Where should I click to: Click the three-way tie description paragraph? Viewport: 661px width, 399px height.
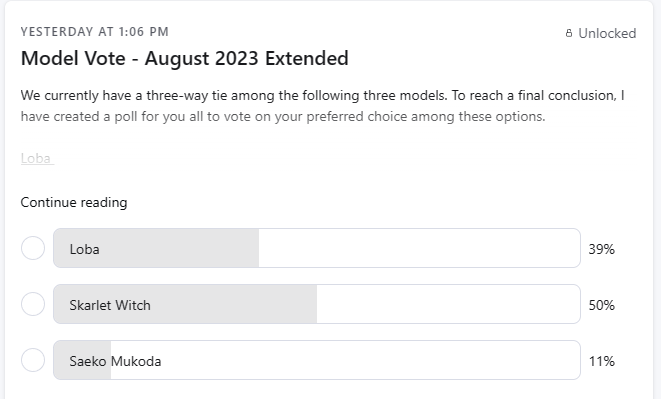tap(322, 106)
